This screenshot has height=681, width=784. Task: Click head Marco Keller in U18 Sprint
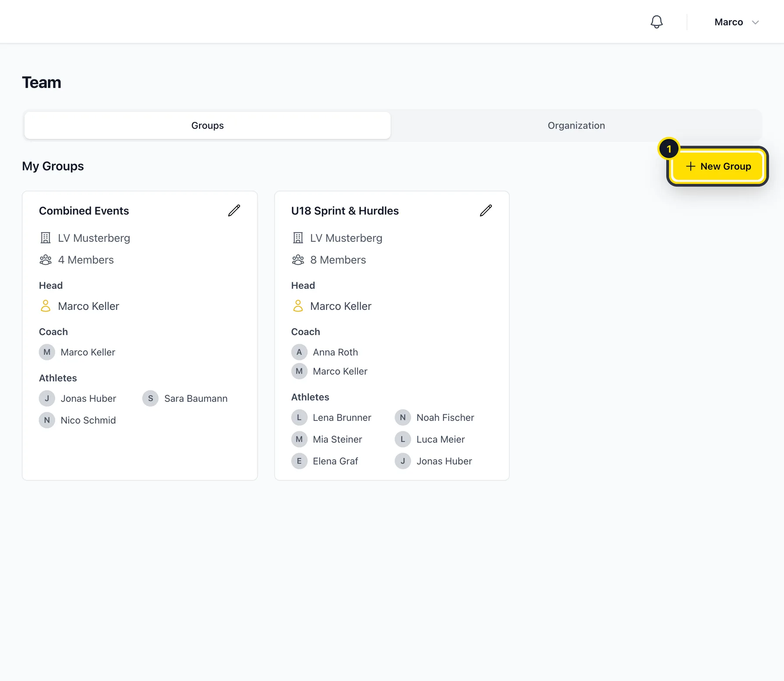pos(341,306)
